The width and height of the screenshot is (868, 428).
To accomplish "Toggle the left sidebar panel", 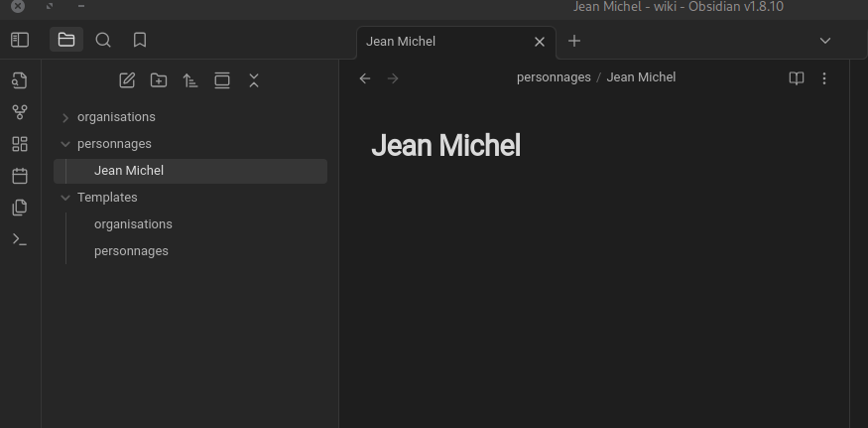I will 20,40.
